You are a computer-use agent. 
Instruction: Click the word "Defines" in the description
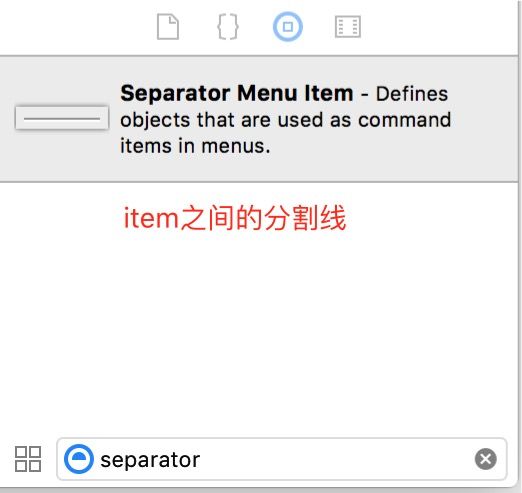click(x=412, y=94)
